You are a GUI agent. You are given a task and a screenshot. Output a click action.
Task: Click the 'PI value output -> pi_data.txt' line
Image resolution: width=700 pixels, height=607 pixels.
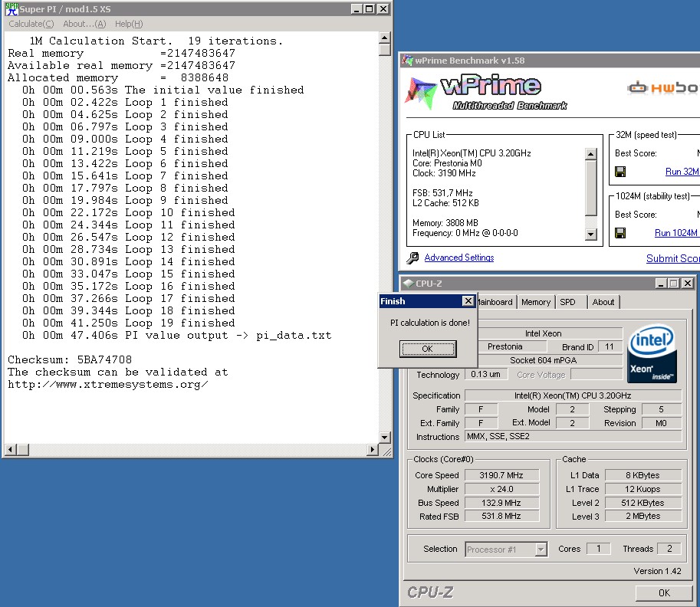(177, 335)
